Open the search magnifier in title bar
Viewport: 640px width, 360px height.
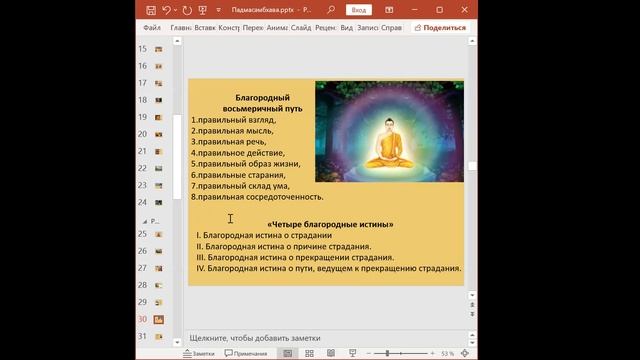tap(331, 10)
